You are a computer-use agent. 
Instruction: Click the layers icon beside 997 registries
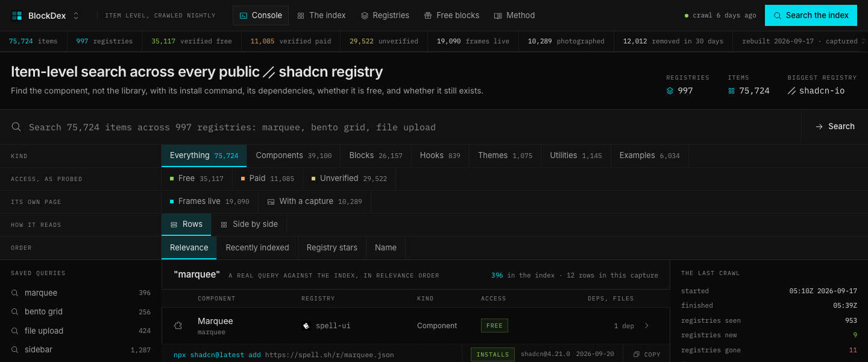point(670,91)
